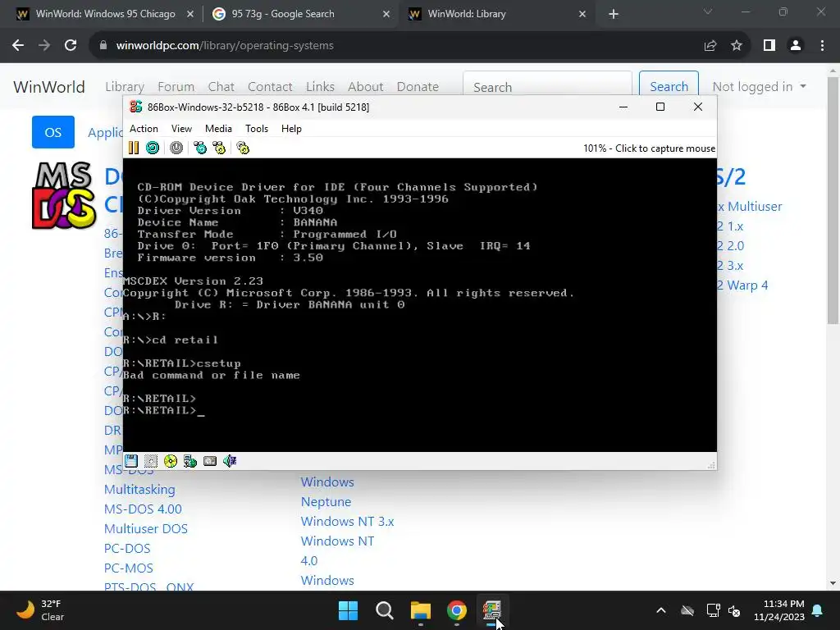Expand the Not logged in dropdown
The height and width of the screenshot is (630, 840).
point(759,87)
